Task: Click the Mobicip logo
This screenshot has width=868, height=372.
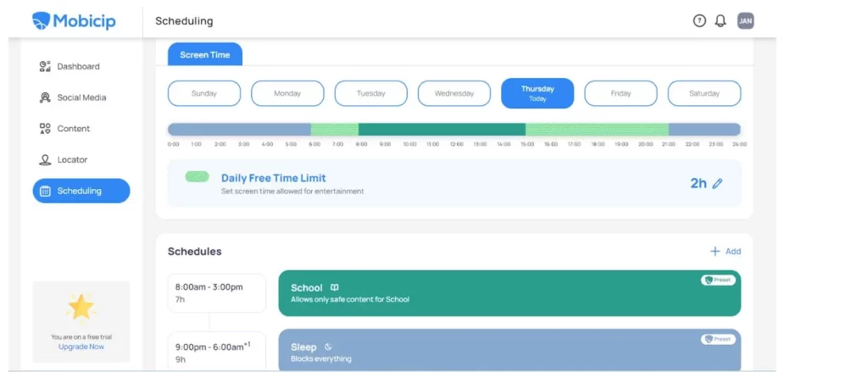Action: pos(73,20)
